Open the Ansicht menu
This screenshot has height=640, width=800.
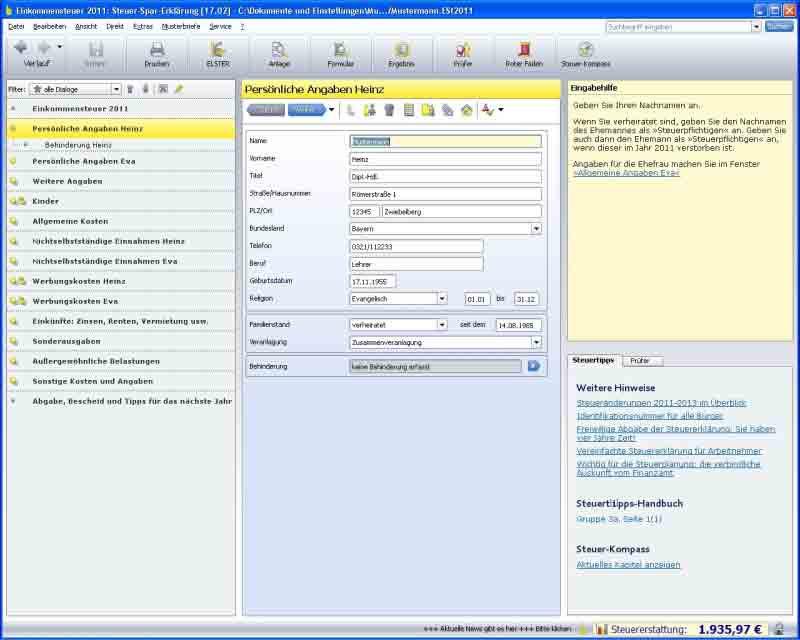click(x=86, y=27)
